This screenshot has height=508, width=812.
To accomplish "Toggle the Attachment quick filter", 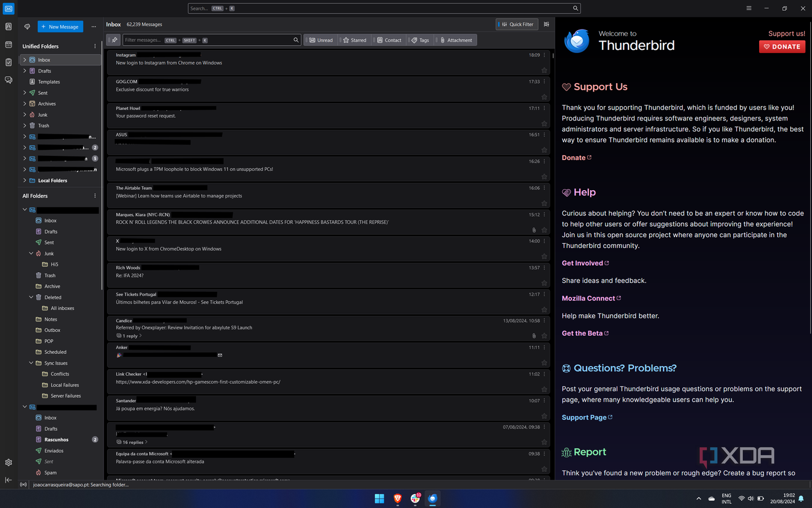I will pyautogui.click(x=456, y=40).
